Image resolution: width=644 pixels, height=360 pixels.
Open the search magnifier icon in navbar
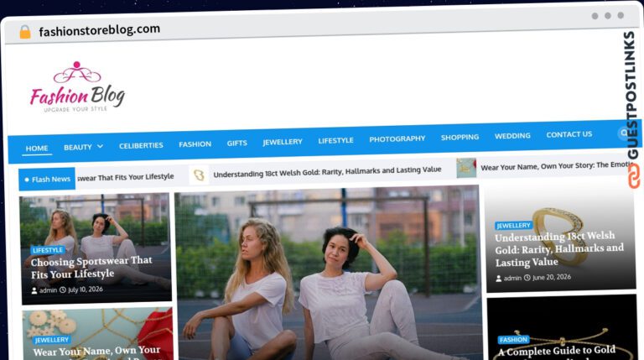[624, 133]
